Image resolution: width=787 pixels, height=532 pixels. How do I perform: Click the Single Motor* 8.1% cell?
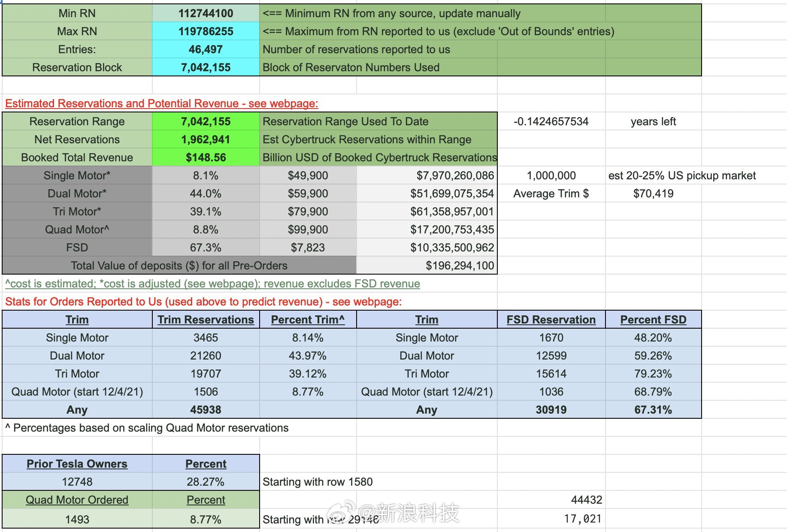pyautogui.click(x=206, y=175)
